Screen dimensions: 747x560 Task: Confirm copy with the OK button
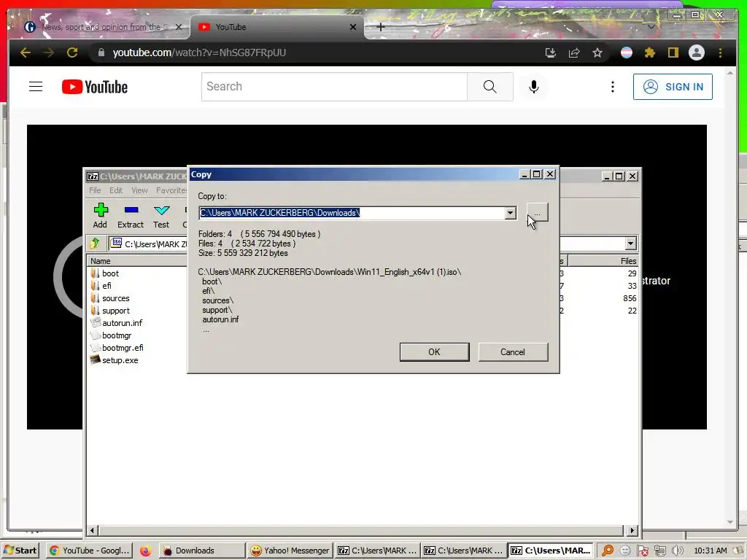coord(434,352)
